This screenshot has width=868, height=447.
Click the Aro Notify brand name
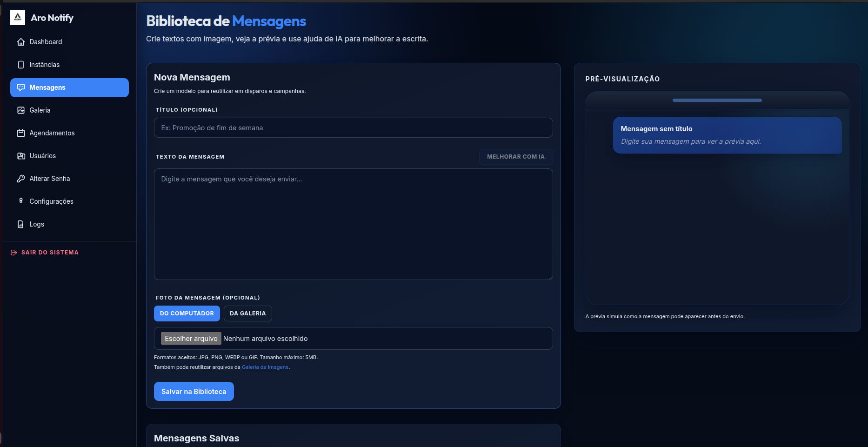pyautogui.click(x=52, y=18)
